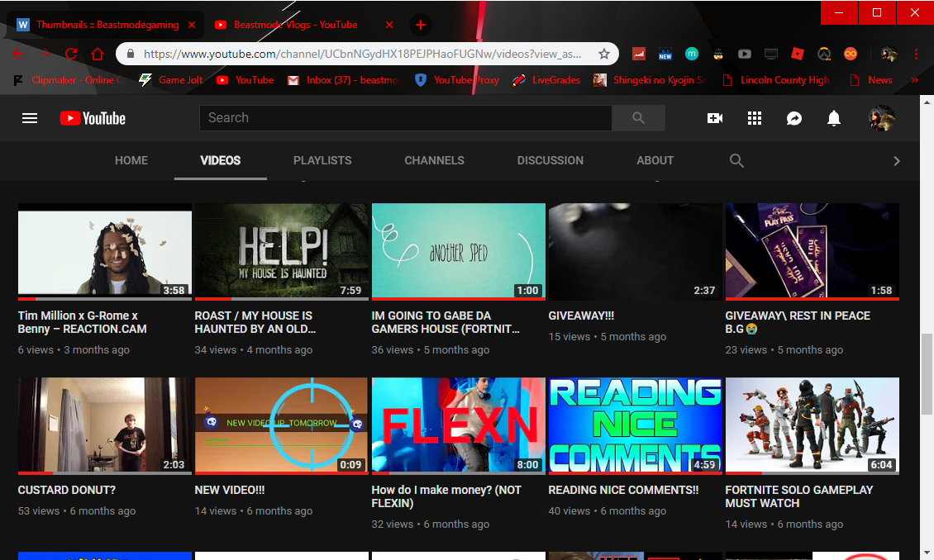Open the CHANNELS tab

[x=434, y=161]
